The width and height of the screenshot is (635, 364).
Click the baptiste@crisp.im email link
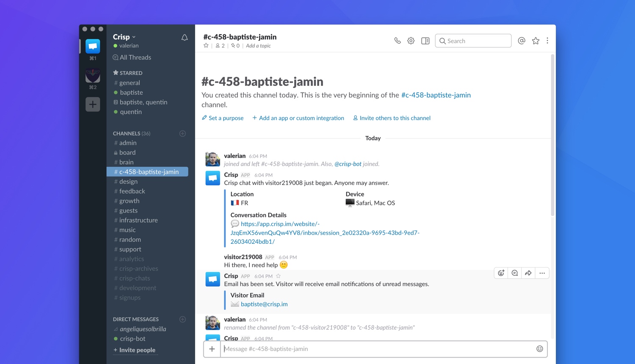pyautogui.click(x=264, y=304)
